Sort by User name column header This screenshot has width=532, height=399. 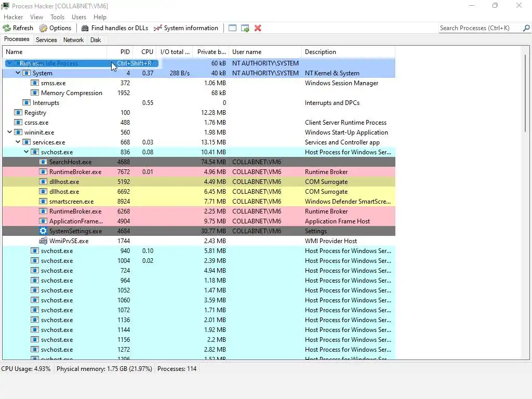(x=265, y=52)
